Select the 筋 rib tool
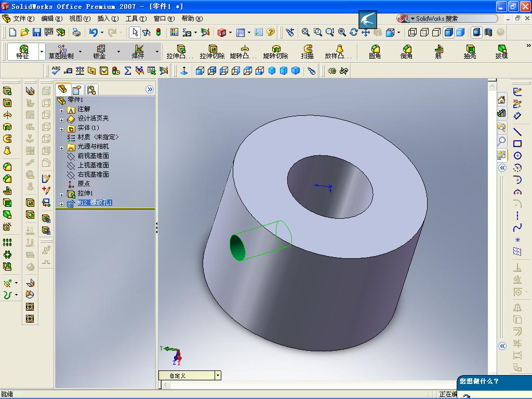Viewport: 532px width, 399px height. pos(438,51)
